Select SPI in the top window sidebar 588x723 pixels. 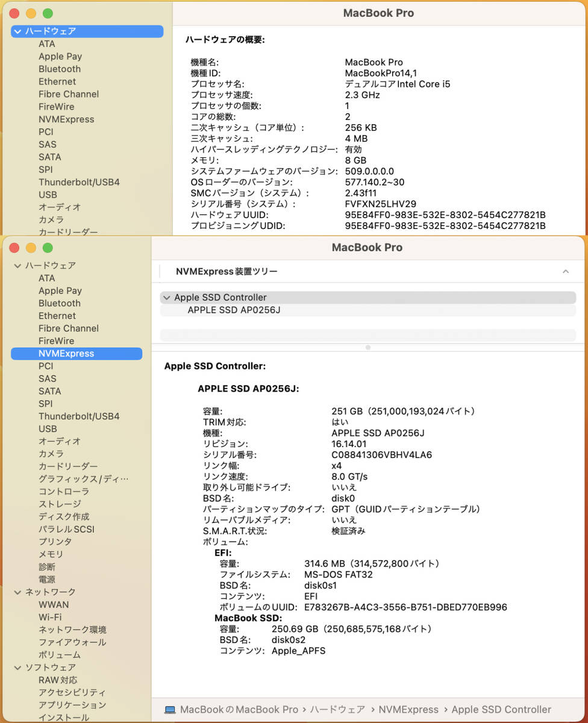(46, 169)
